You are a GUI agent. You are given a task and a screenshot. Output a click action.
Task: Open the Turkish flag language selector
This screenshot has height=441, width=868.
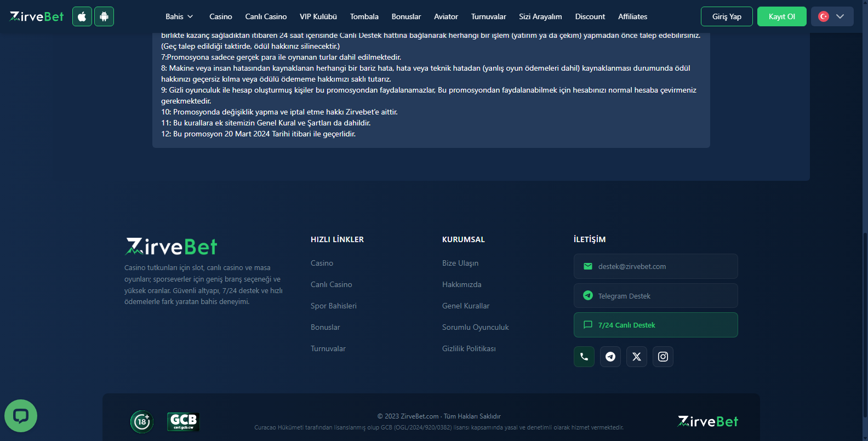(832, 16)
